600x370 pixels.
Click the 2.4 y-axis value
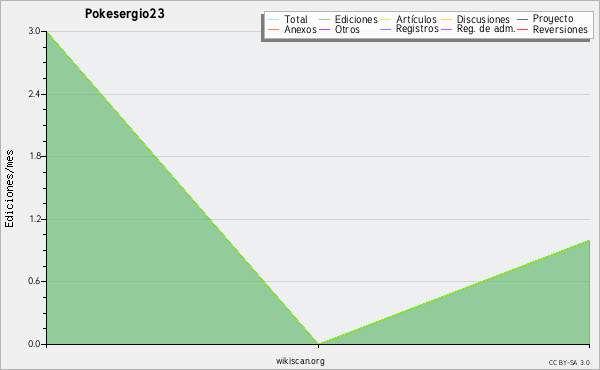[34, 94]
